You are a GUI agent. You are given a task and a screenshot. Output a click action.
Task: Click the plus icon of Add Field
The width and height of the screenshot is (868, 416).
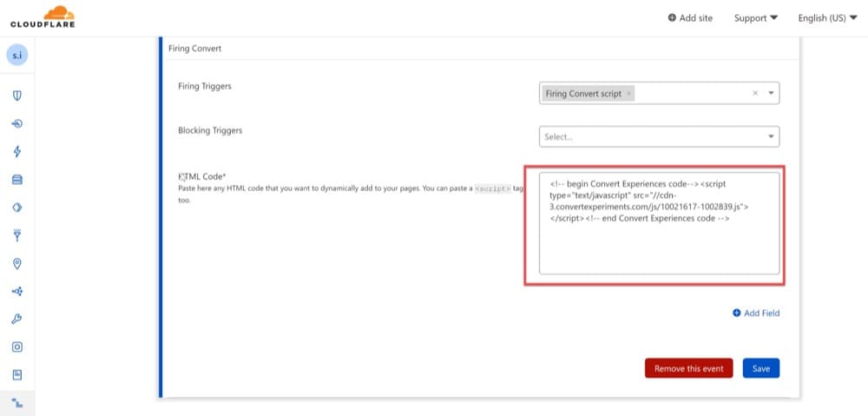736,313
